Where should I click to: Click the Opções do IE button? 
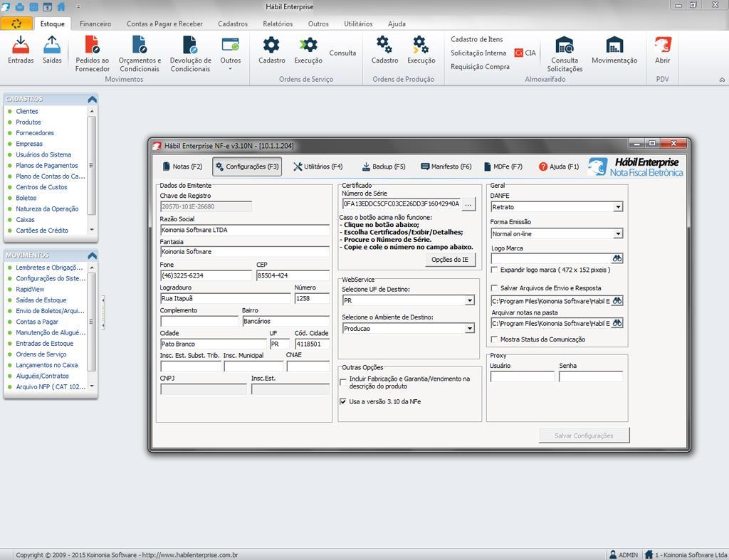click(x=450, y=260)
